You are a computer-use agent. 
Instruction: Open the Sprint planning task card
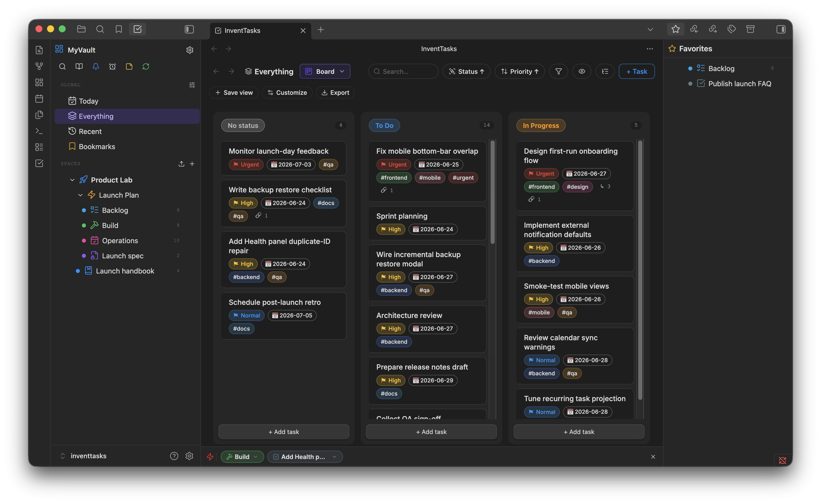pos(427,223)
